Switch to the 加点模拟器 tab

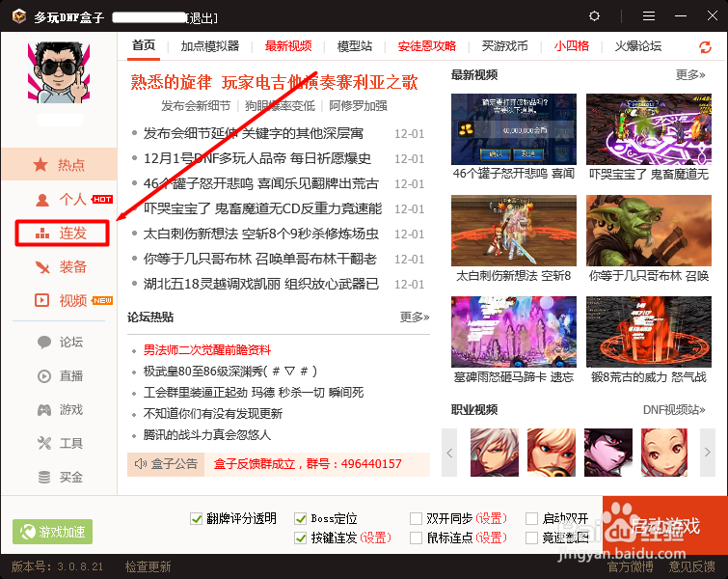pos(210,46)
